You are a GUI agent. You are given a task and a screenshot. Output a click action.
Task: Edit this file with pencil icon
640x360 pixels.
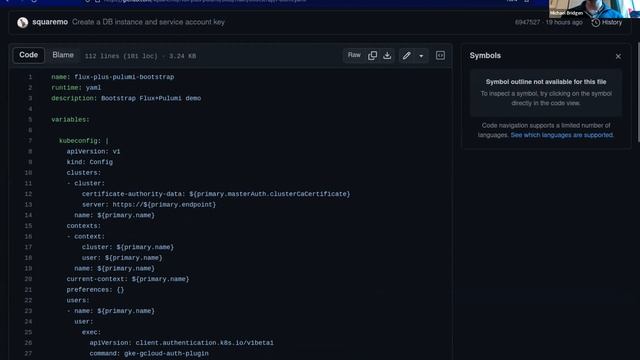click(x=406, y=56)
